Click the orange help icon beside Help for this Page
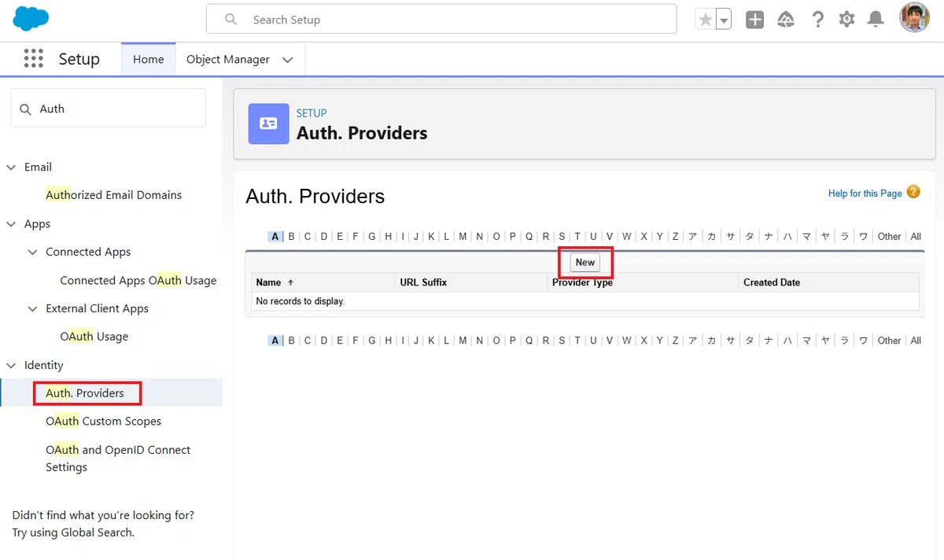This screenshot has width=944, height=560. [913, 192]
